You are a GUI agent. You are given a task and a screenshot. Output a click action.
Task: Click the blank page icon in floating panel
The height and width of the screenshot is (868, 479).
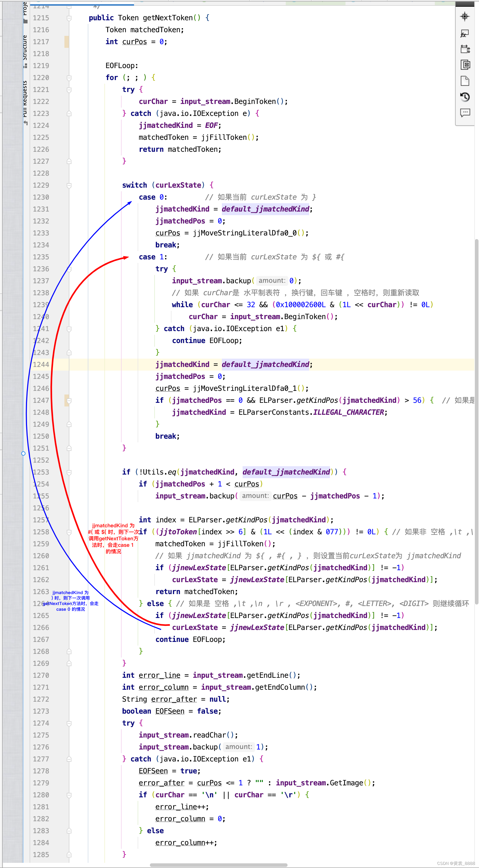pos(465,81)
